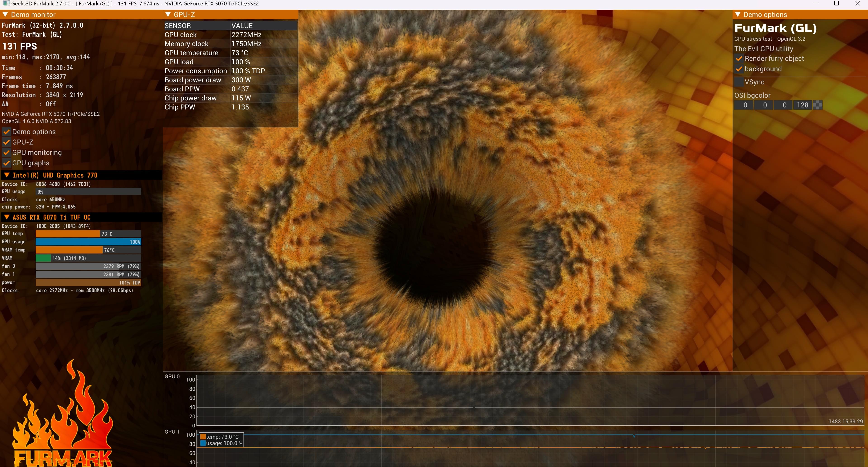Disable the background checkbox

[739, 69]
